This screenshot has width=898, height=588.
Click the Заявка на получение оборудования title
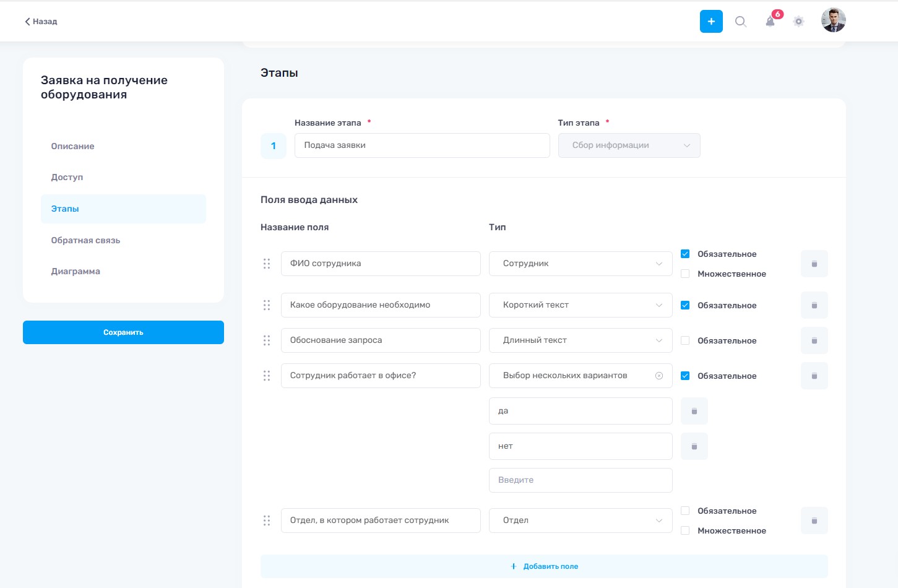(x=104, y=87)
